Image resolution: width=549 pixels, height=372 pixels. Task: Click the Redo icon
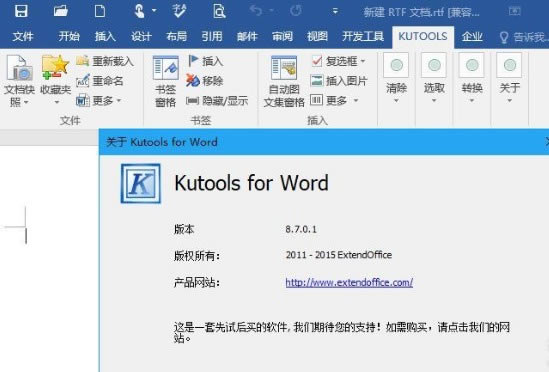[296, 11]
